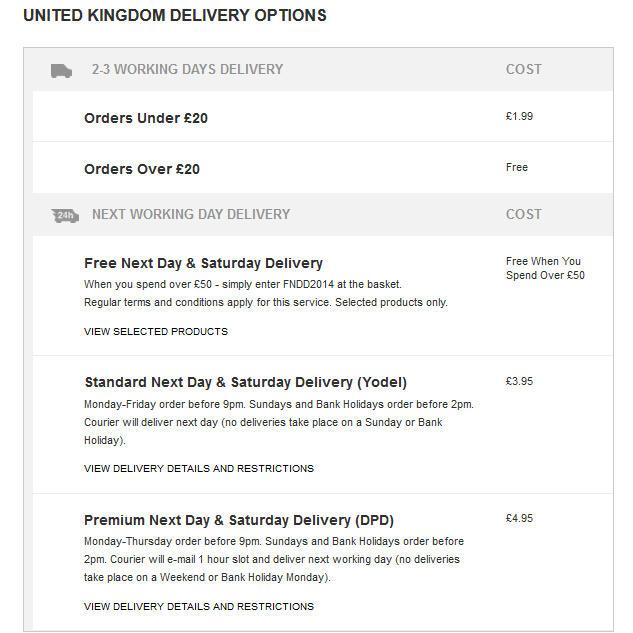
Task: Click the COST label in the 2-3 days header
Action: (x=524, y=69)
